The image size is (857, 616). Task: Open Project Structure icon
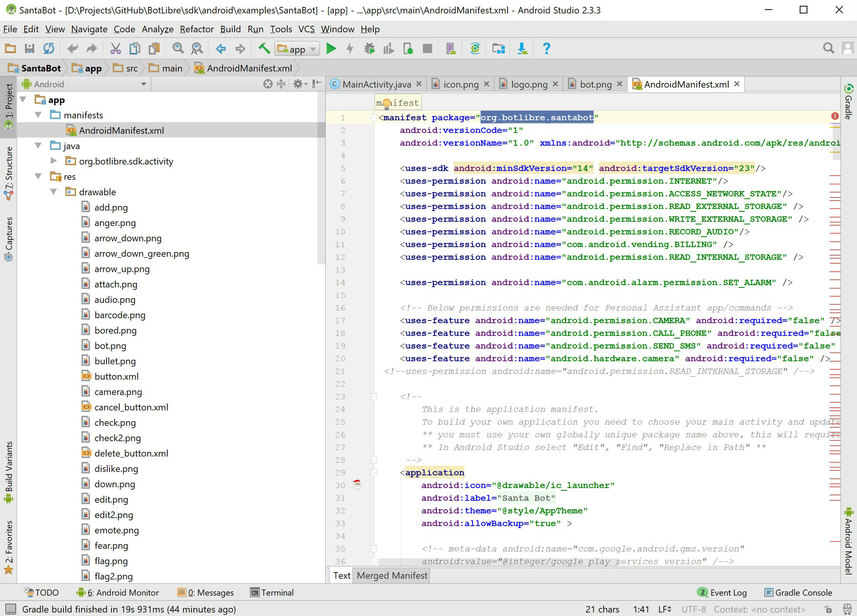coord(499,49)
